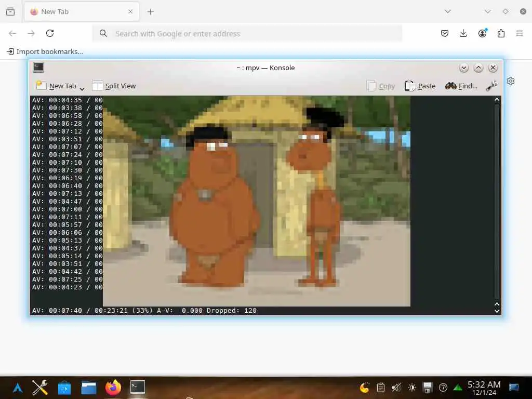
Task: Open Discover software store taskbar icon
Action: [64, 388]
